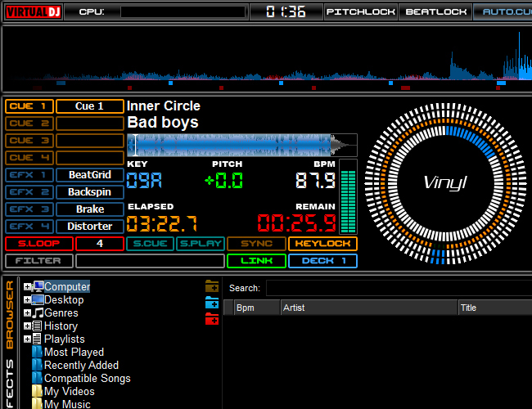Open the Compatible Songs folder
The height and width of the screenshot is (409, 532).
[x=88, y=379]
